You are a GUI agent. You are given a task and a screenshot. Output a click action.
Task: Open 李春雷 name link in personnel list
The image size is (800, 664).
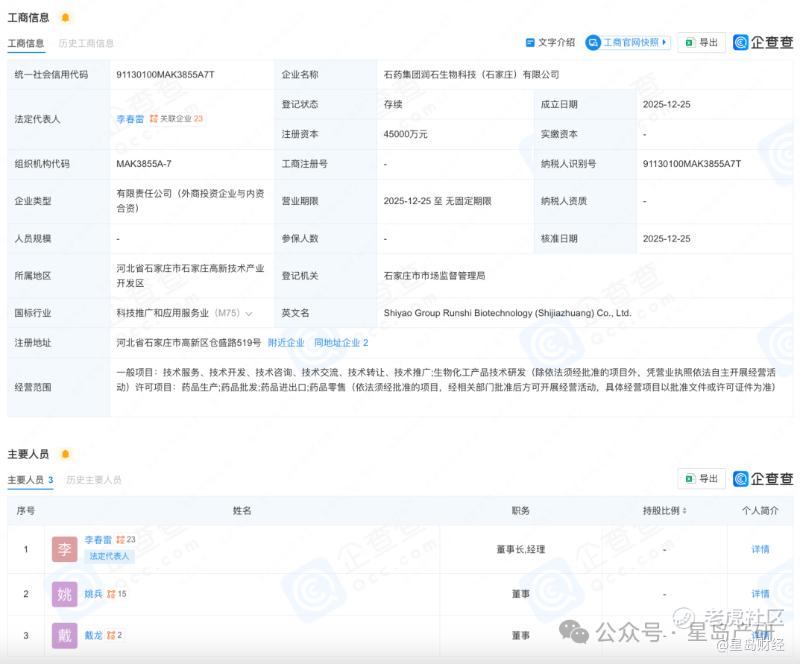click(98, 539)
